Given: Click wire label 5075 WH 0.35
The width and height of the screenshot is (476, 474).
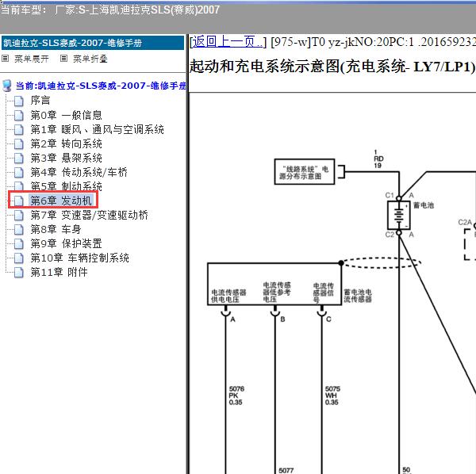Looking at the screenshot, I should (x=332, y=396).
